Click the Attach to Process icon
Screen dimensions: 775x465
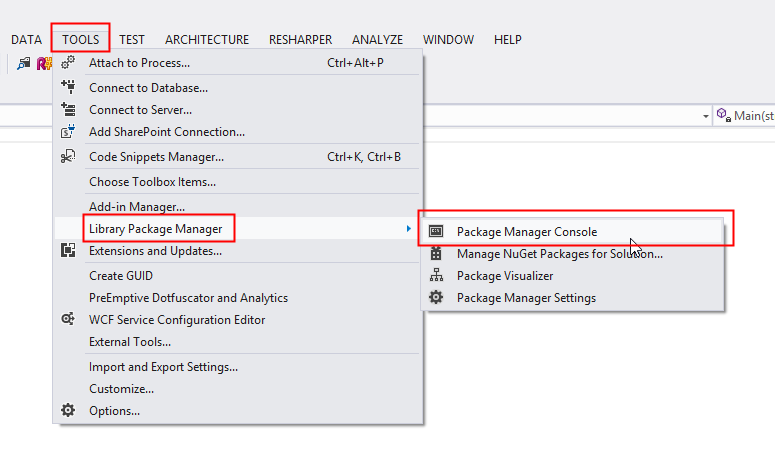click(68, 63)
